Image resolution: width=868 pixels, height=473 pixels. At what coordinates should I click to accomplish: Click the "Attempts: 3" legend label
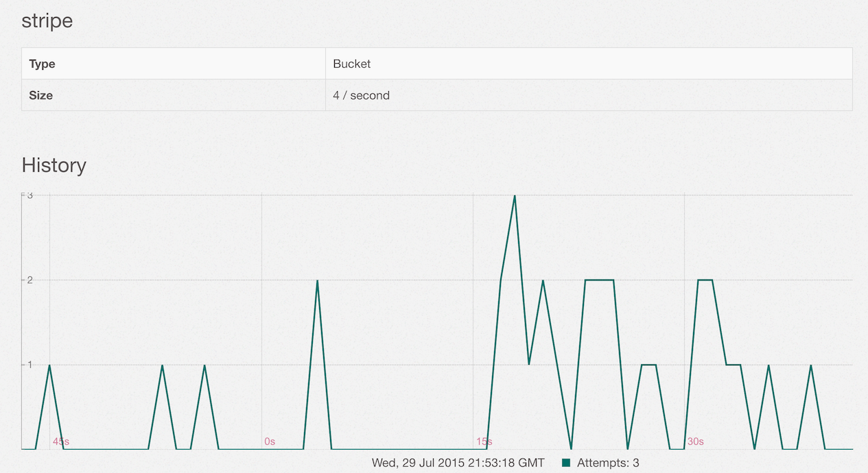click(607, 463)
